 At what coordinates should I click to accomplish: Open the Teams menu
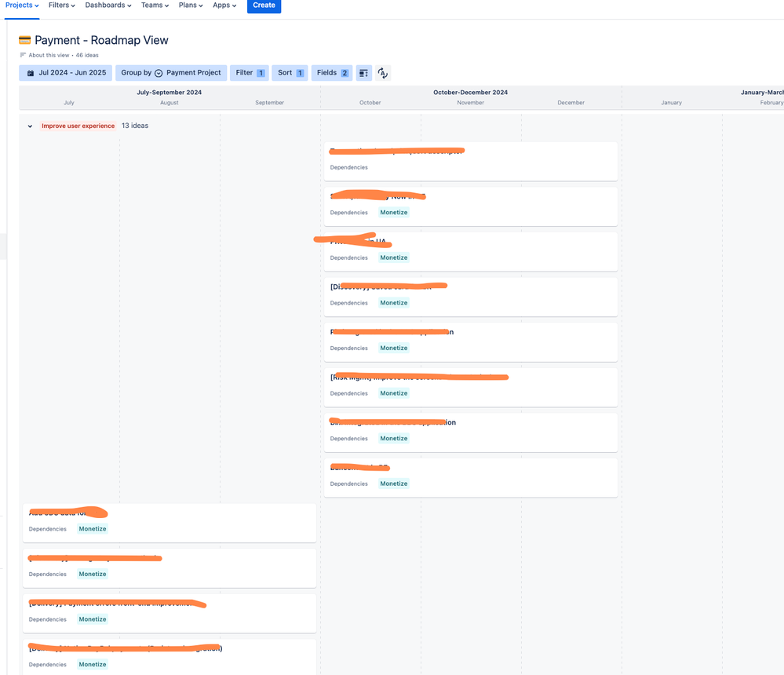[x=155, y=5]
